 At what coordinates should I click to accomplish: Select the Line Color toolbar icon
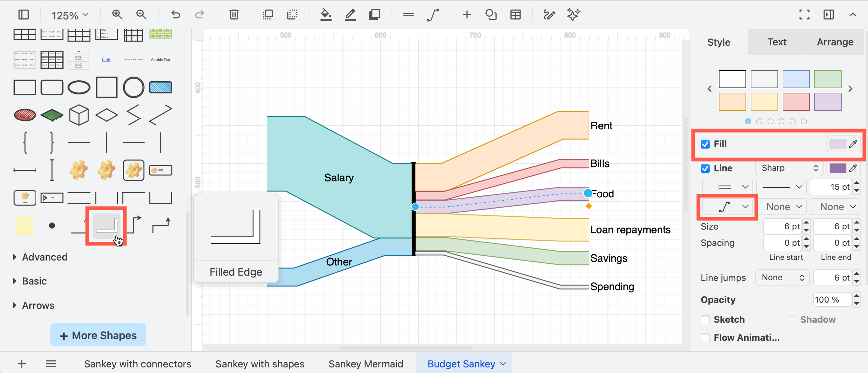click(350, 14)
